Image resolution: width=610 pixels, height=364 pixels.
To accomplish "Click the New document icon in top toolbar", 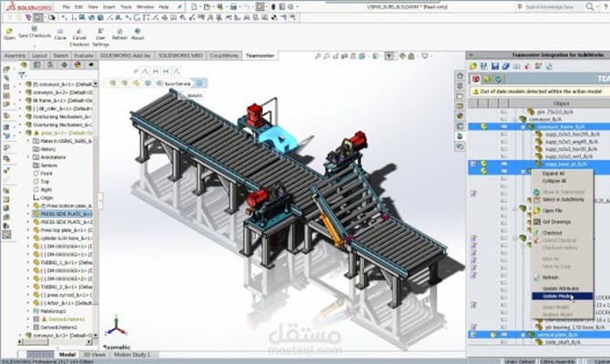I will pos(194,6).
